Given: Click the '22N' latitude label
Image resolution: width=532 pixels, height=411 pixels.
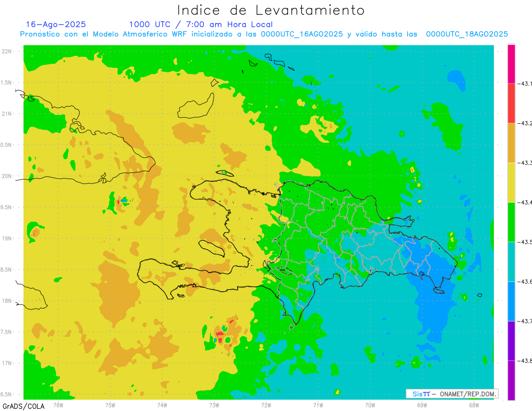Looking at the screenshot, I should point(7,51).
